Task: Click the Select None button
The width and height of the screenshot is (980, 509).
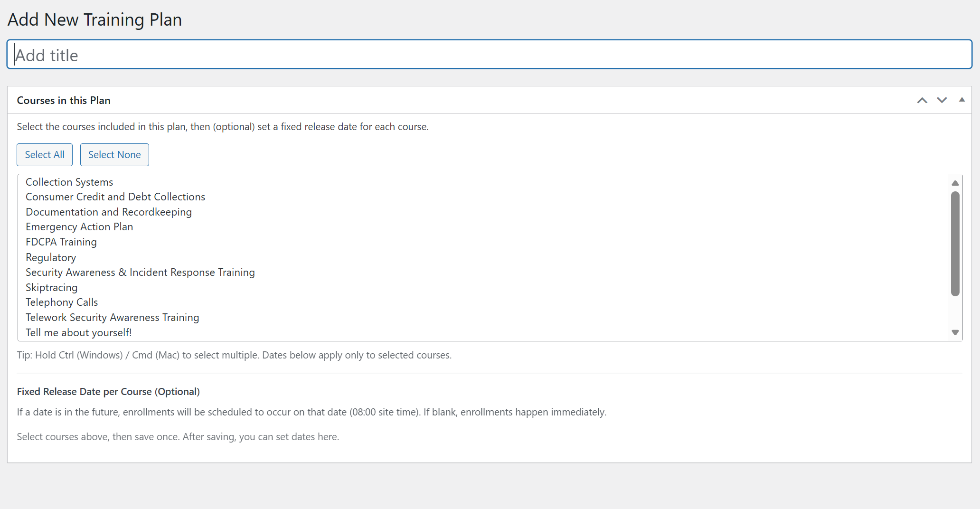Action: pyautogui.click(x=114, y=155)
